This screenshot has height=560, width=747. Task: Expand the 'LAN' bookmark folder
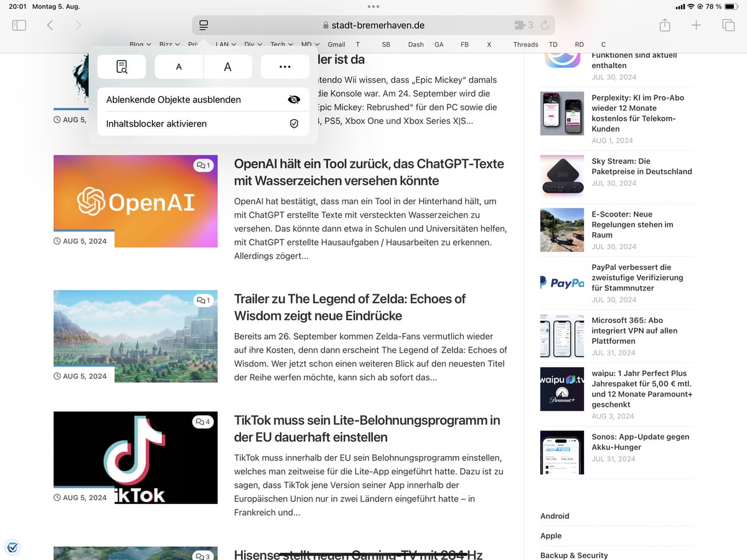[x=224, y=44]
